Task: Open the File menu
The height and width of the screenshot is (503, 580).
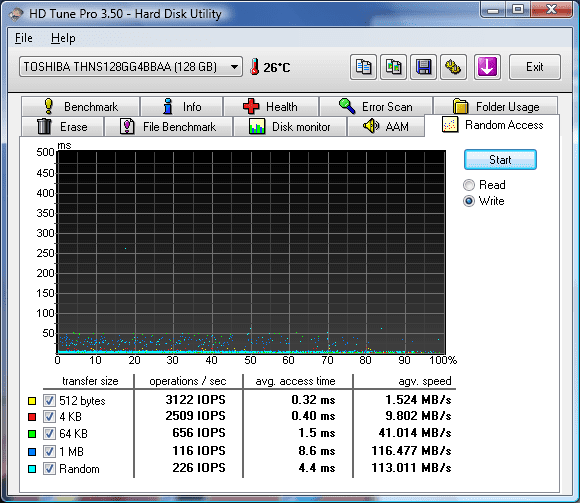Action: [x=24, y=38]
